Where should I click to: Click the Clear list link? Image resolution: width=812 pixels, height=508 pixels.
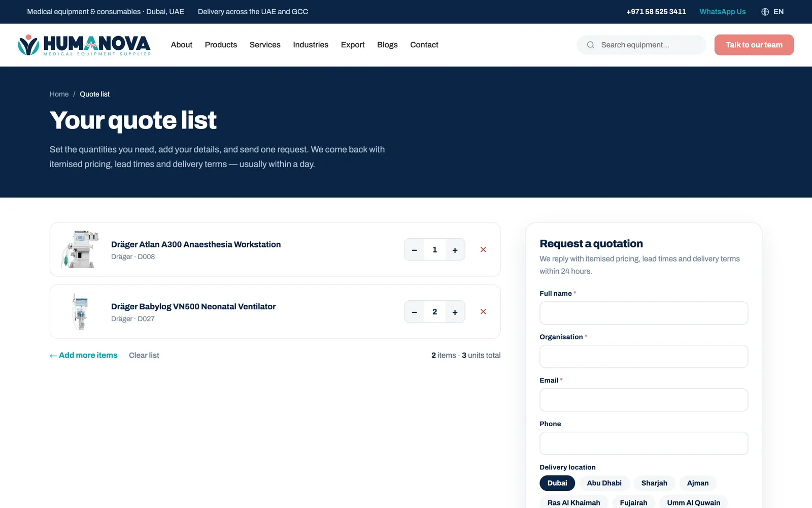(x=144, y=355)
